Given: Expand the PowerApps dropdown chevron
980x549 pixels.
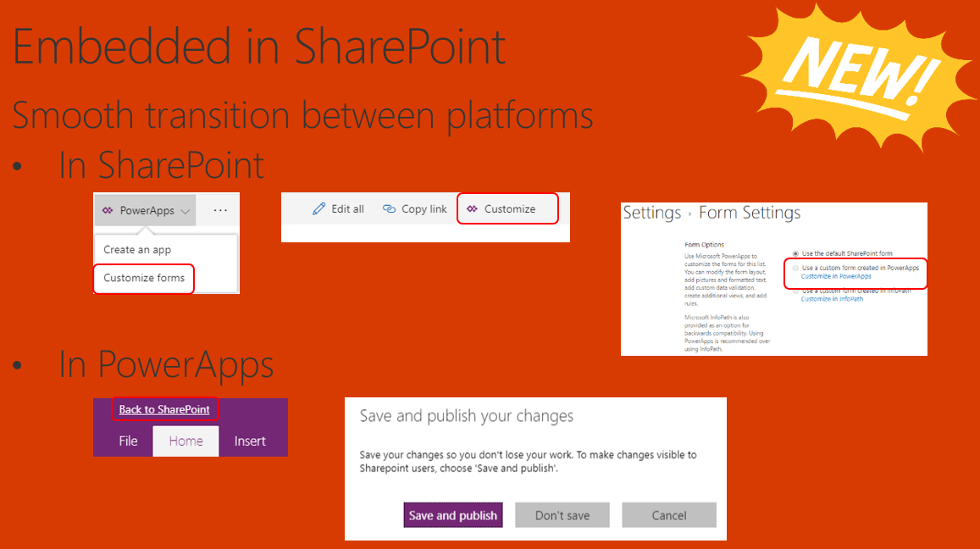Looking at the screenshot, I should 185,211.
